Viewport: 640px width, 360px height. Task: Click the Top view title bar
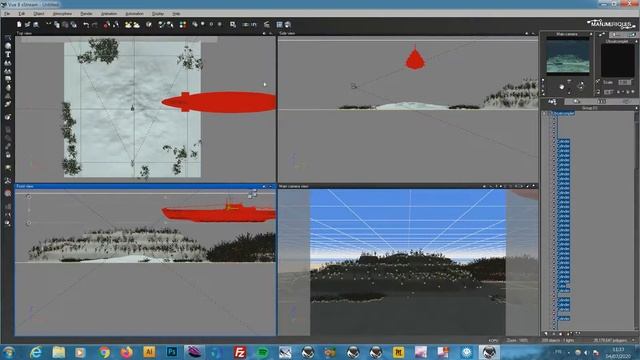[145, 33]
